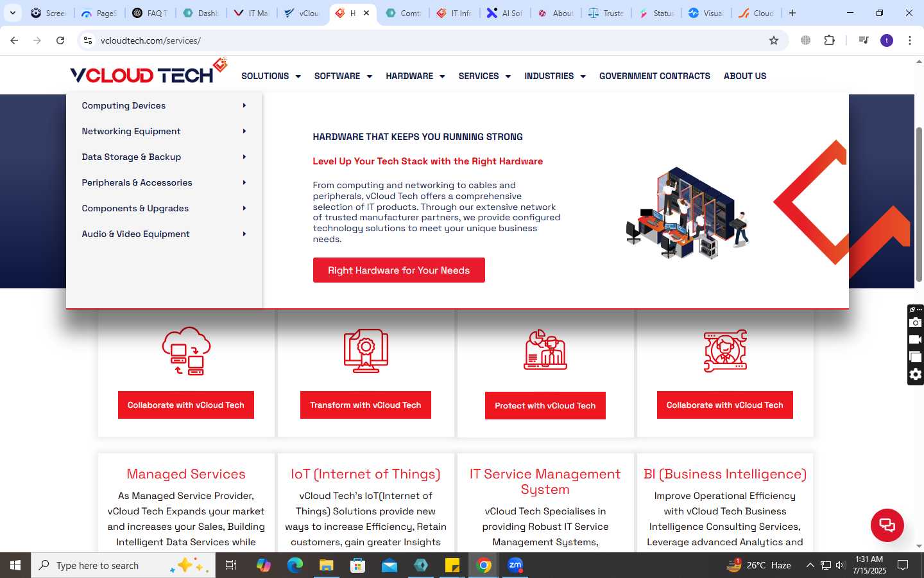924x578 pixels.
Task: View site information icon in address bar
Action: pyautogui.click(x=88, y=40)
